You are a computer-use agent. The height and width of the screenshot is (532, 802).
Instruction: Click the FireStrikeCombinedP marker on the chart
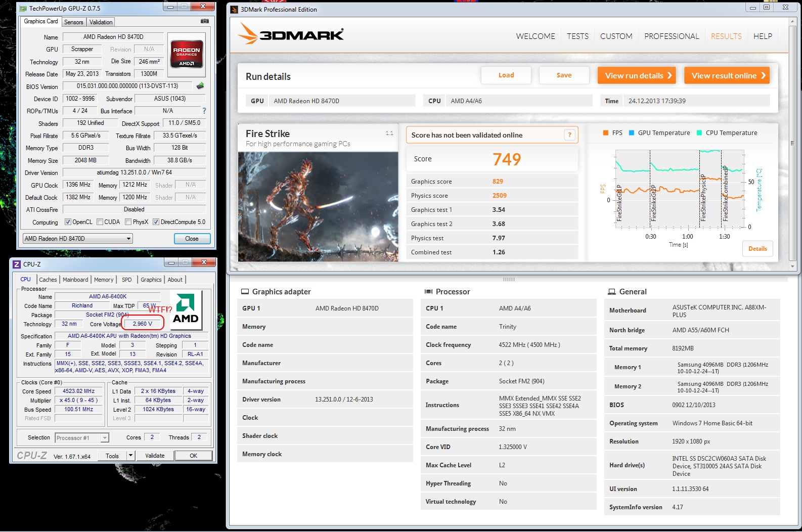[725, 193]
